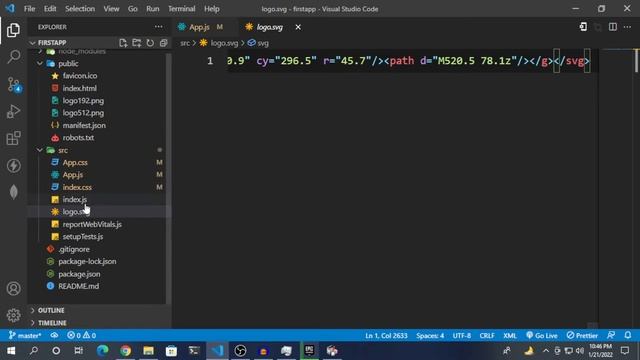
Task: Create a new file in FIRSTAPP
Action: [x=123, y=43]
